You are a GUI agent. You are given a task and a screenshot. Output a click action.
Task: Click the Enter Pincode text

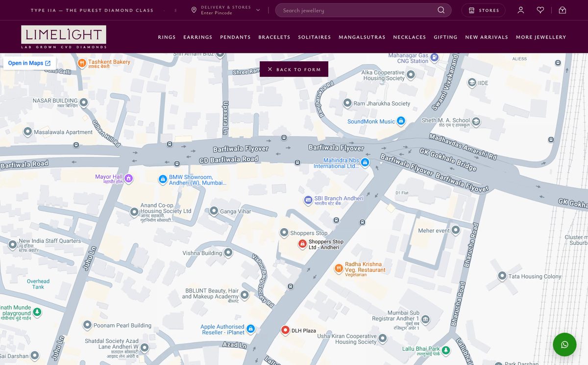point(217,13)
